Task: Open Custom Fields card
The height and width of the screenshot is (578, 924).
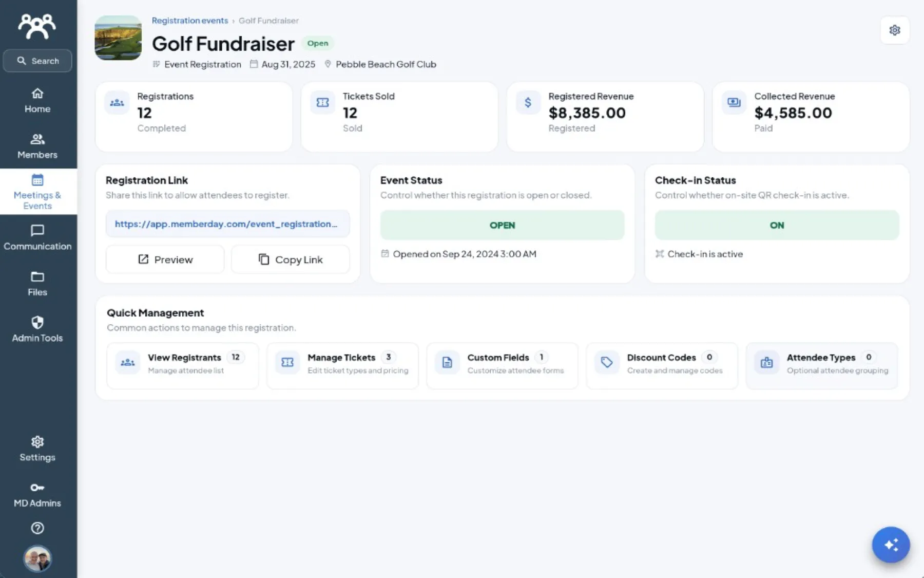Action: point(502,366)
